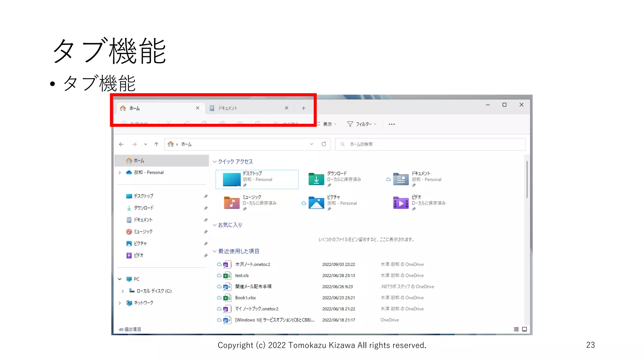
Task: Expand ローカル ディスク (C:) tree node
Action: (x=123, y=291)
